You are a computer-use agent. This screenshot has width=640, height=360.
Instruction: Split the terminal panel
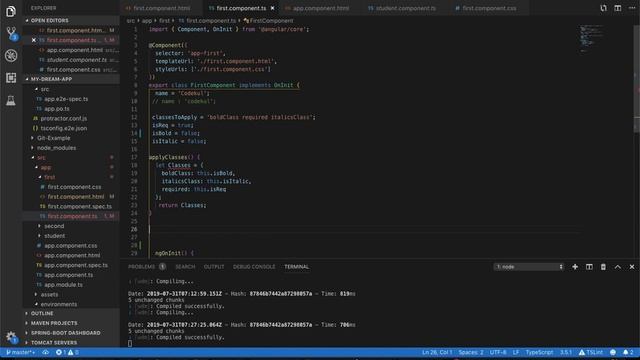[589, 267]
